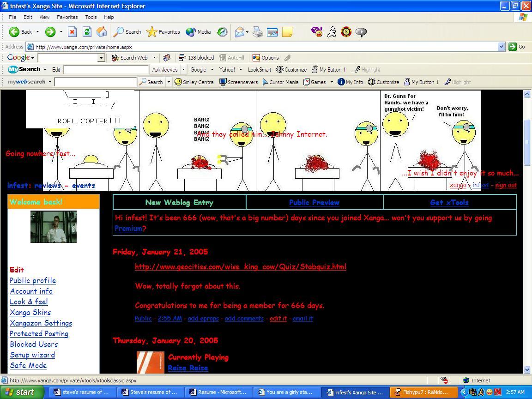
Task: Open the Search pane in the IE toolbar
Action: point(127,32)
